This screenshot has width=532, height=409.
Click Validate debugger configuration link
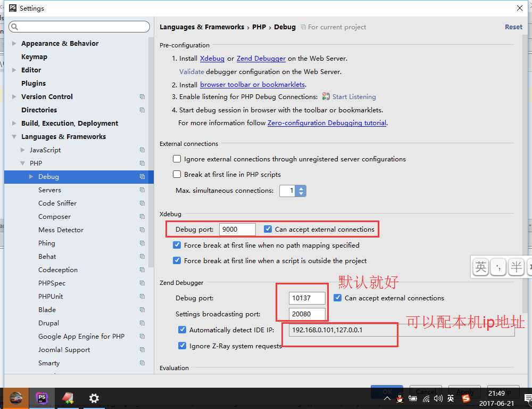192,72
